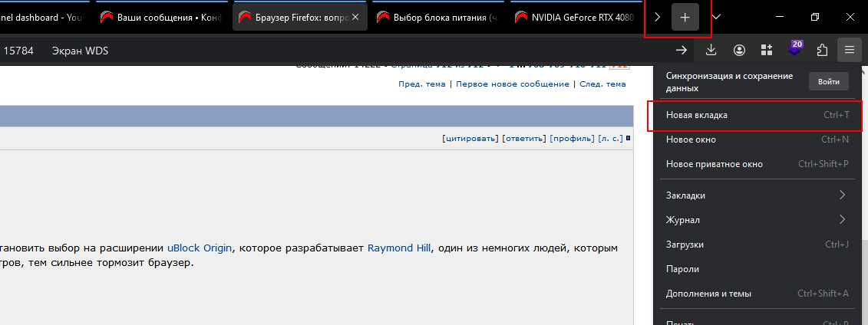Open the list all tabs chevron
Screen dimensions: 868x325
(x=716, y=17)
